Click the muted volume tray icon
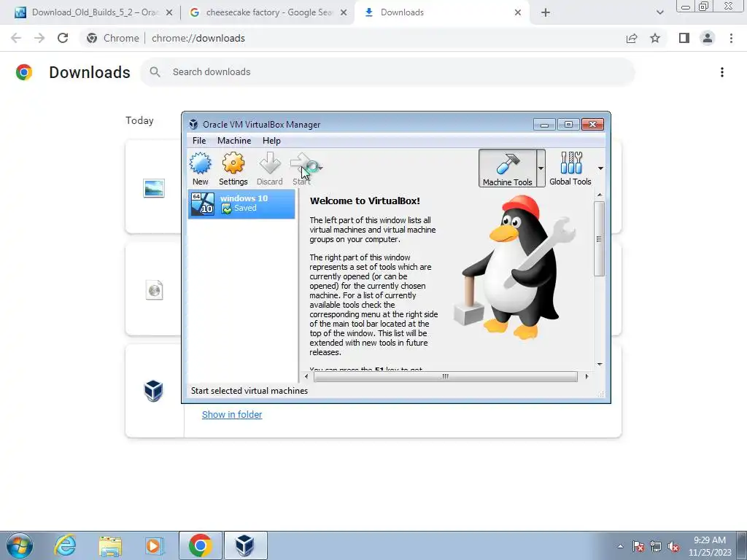The width and height of the screenshot is (747, 560). point(673,547)
